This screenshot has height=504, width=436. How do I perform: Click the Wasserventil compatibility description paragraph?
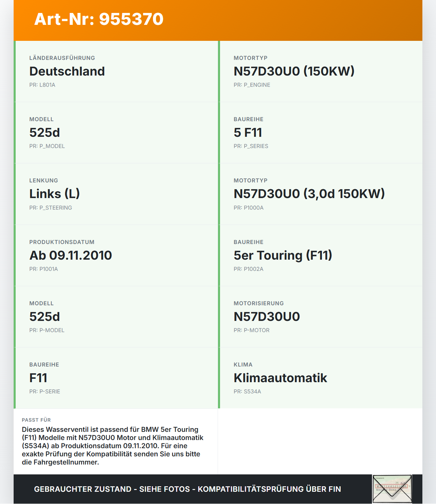click(112, 446)
